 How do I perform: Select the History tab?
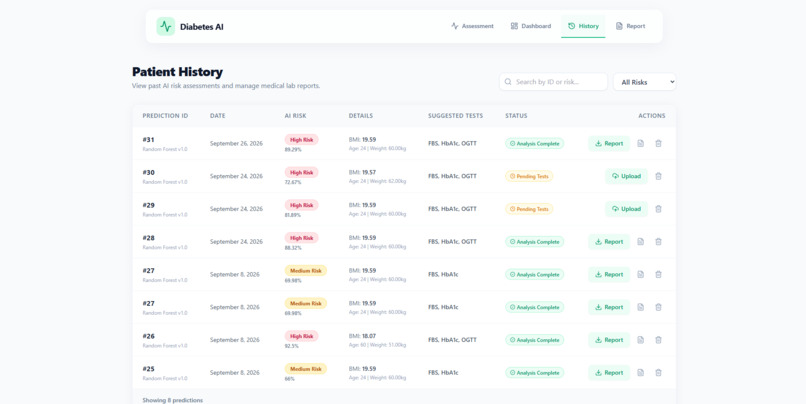[583, 26]
